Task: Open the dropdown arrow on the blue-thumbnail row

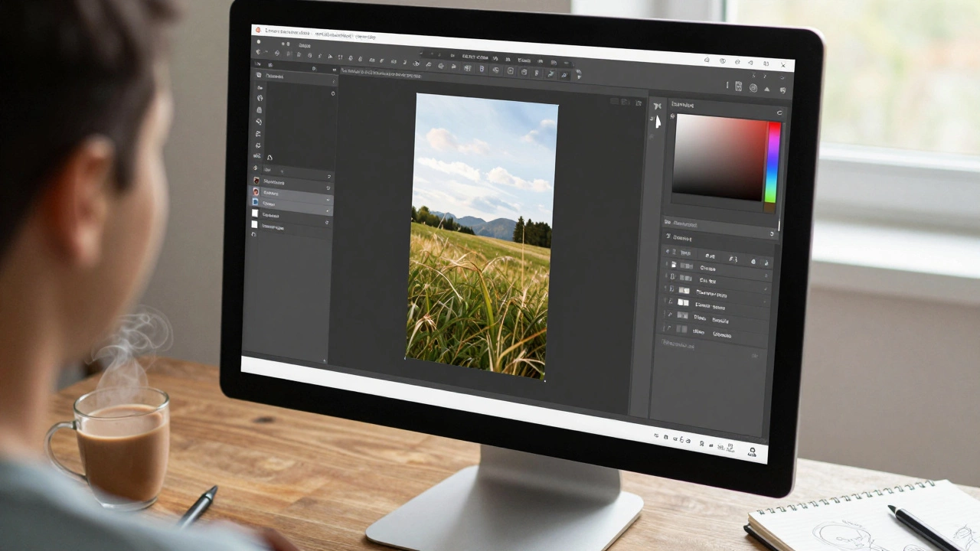Action: coord(327,210)
